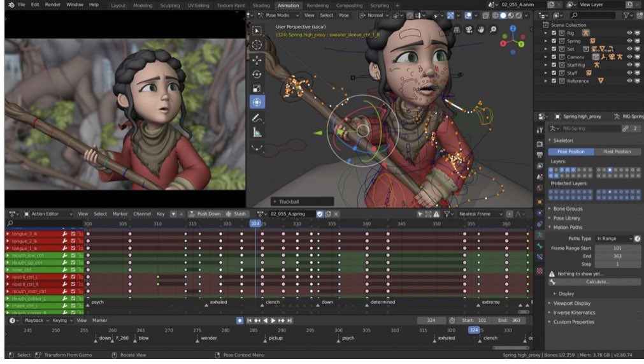Toggle visibility eye of Rig collection
Viewport: 644px width, 364px height.
[x=629, y=33]
